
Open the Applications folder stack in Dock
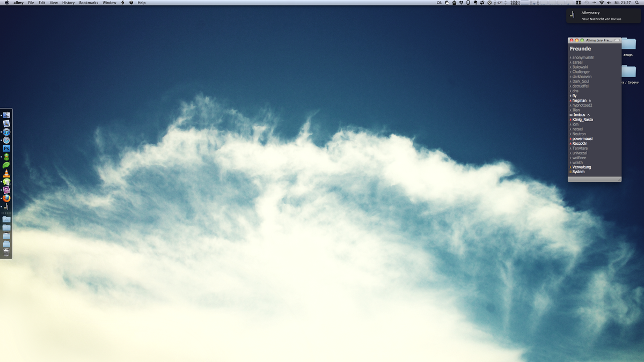pyautogui.click(x=6, y=219)
